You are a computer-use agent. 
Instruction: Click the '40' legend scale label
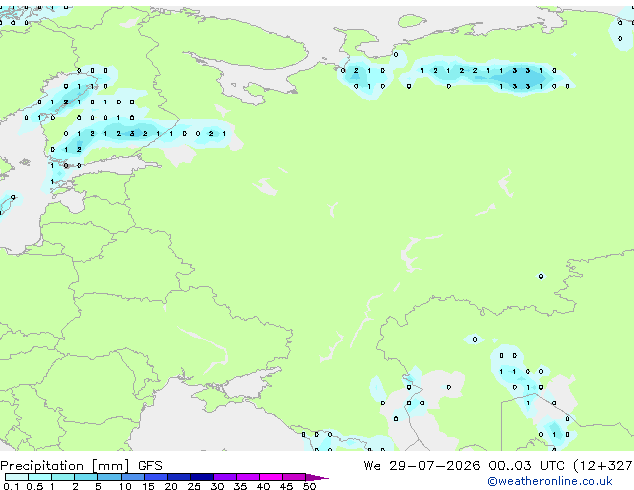coord(263,486)
